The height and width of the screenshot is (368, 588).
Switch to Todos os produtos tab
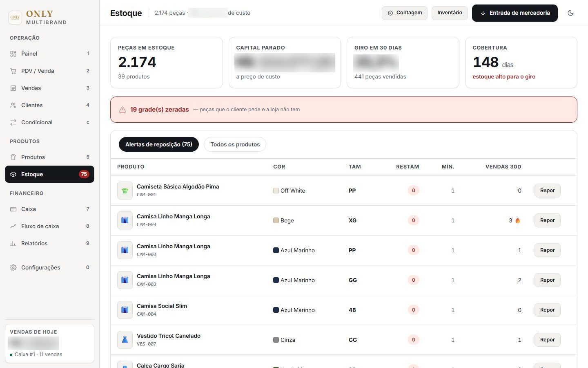tap(235, 144)
